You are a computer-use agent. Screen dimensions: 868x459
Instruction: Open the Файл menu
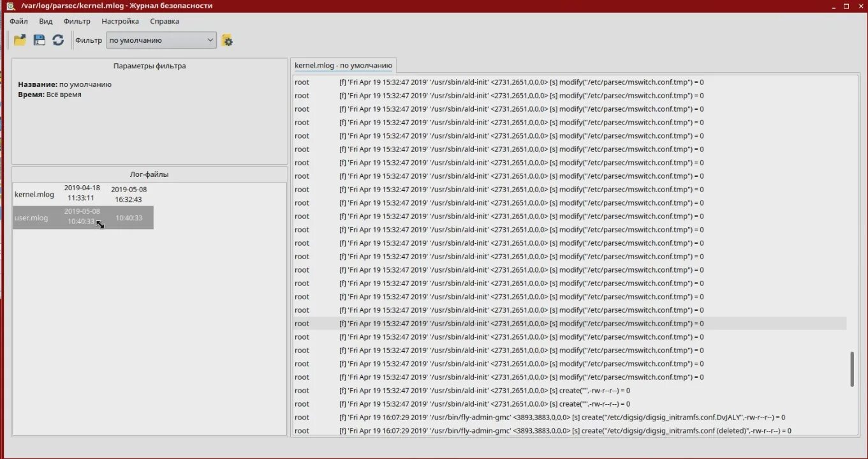pyautogui.click(x=18, y=21)
